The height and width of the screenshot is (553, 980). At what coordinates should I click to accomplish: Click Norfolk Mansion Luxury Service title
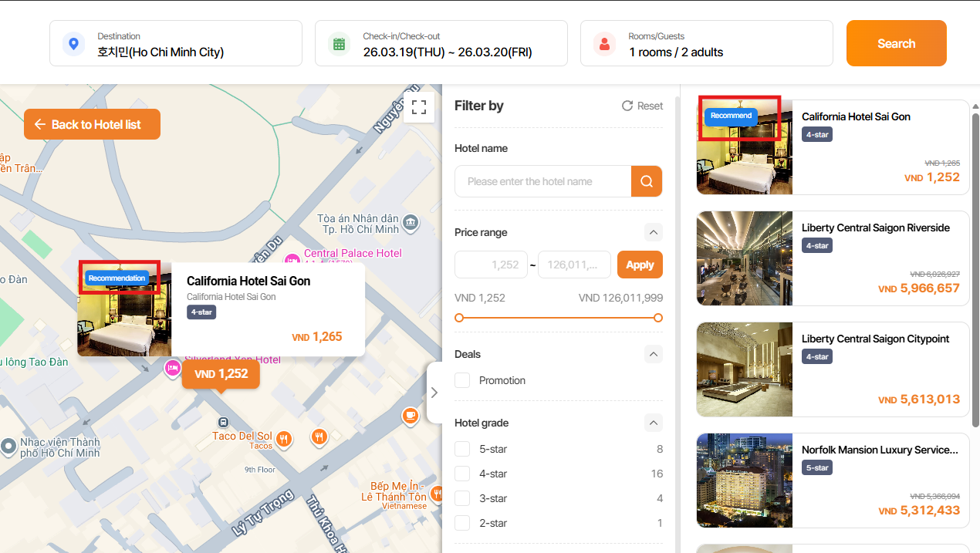(x=880, y=450)
